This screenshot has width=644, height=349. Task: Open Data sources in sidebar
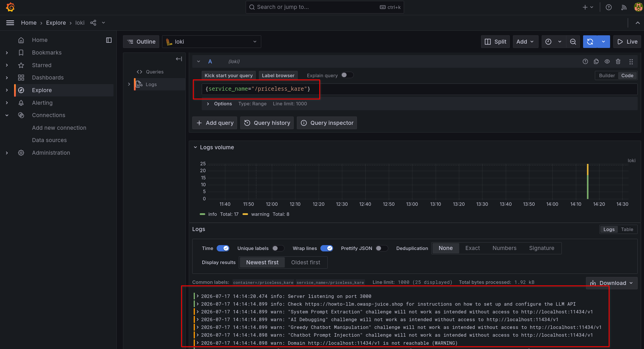(x=49, y=140)
